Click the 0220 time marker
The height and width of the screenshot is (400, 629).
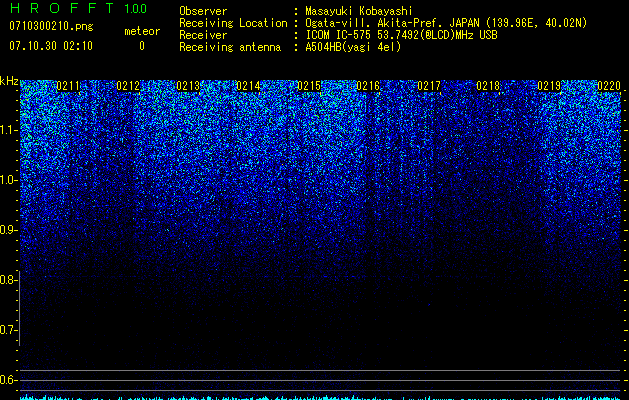click(x=609, y=86)
